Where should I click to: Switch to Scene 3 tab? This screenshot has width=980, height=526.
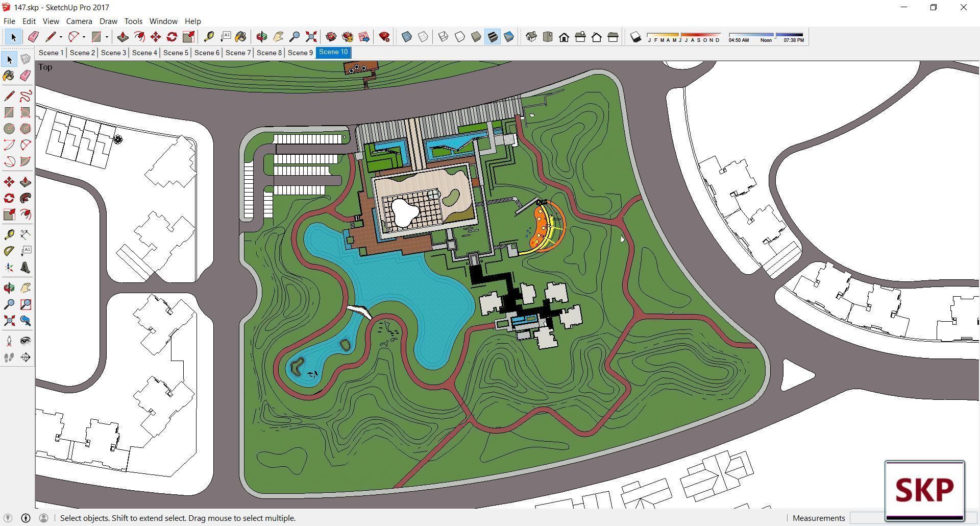click(x=113, y=53)
